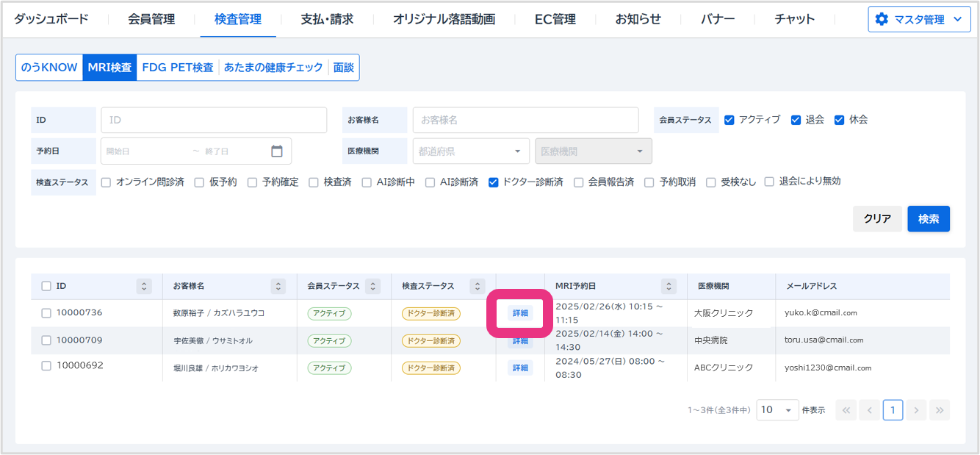Open the calendar icon in the 予約日 field

[277, 151]
